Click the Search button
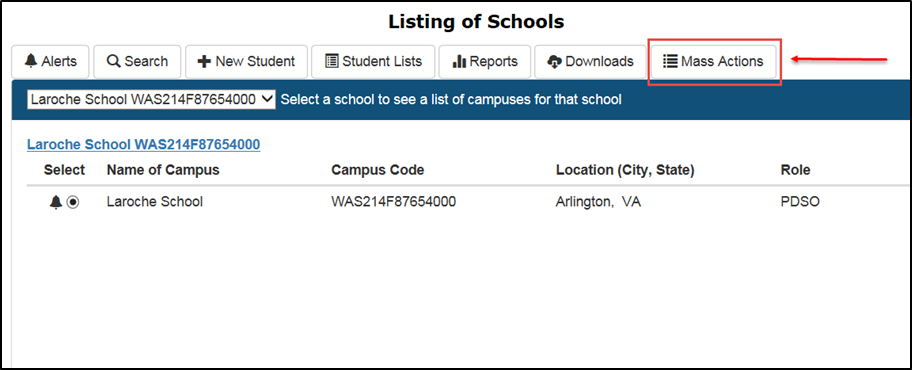Viewport: 912px width, 370px height. 137,62
